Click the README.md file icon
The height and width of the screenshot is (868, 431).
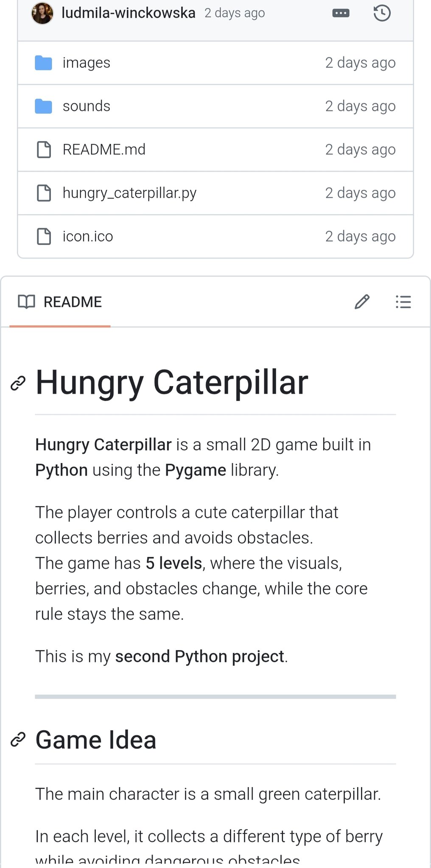[44, 150]
